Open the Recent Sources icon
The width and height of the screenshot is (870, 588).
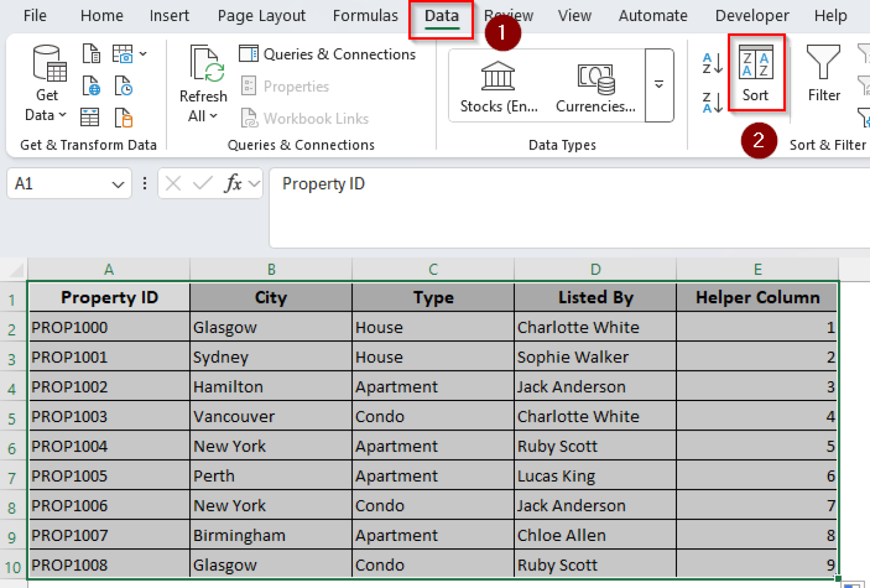pos(123,86)
